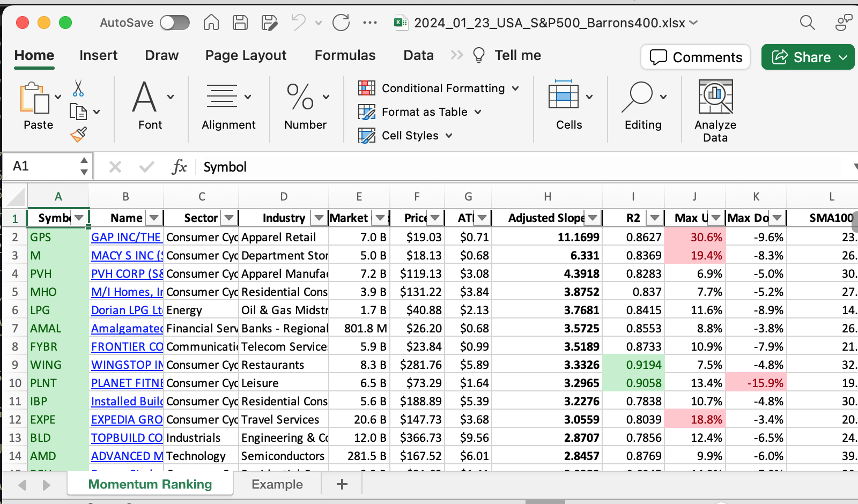Click the Home icon in title bar
Screen dimensions: 858x504
point(211,23)
